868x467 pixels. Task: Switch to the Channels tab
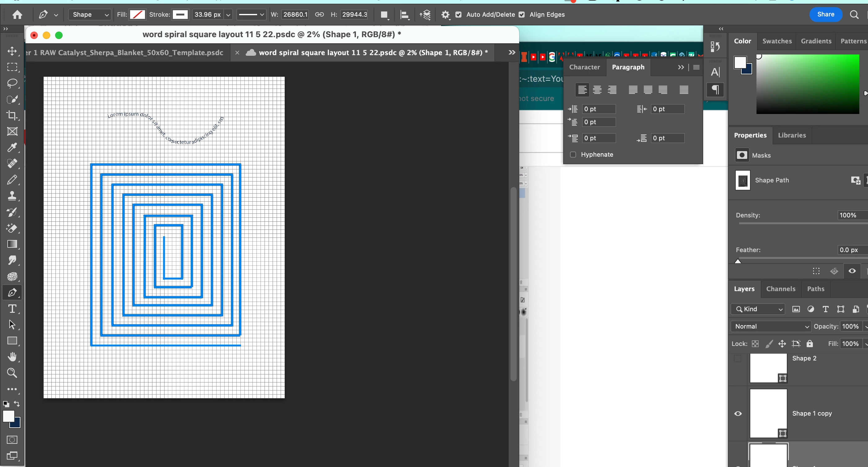pyautogui.click(x=780, y=289)
